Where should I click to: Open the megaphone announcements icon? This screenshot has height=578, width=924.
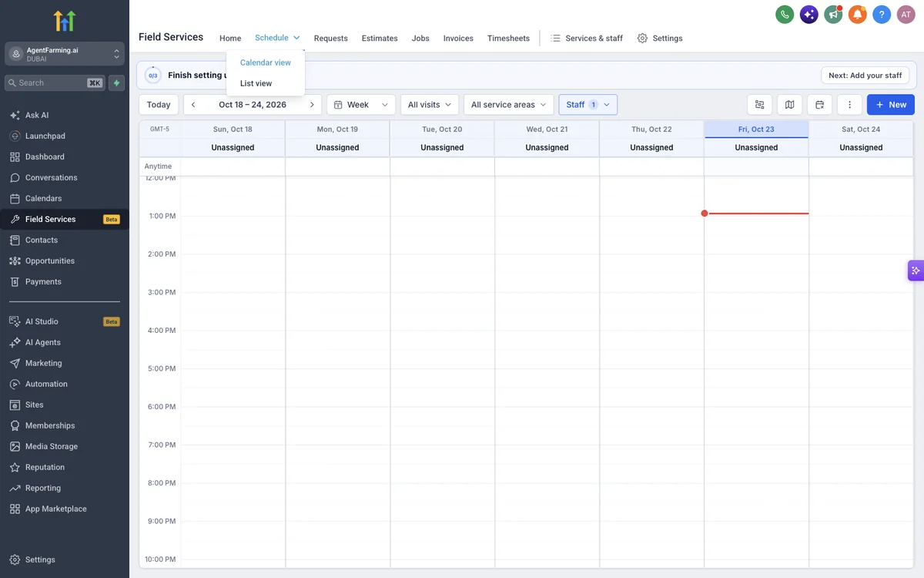coord(833,14)
